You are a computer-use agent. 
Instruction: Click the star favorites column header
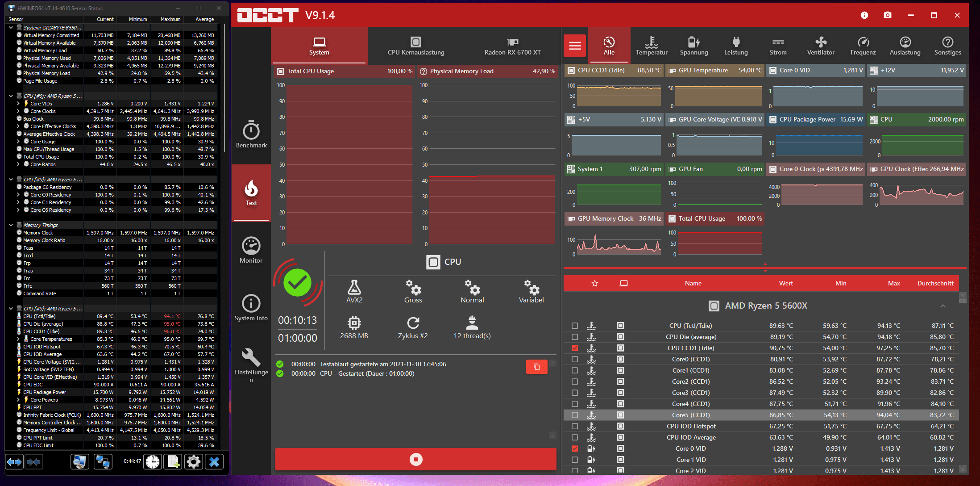point(595,283)
